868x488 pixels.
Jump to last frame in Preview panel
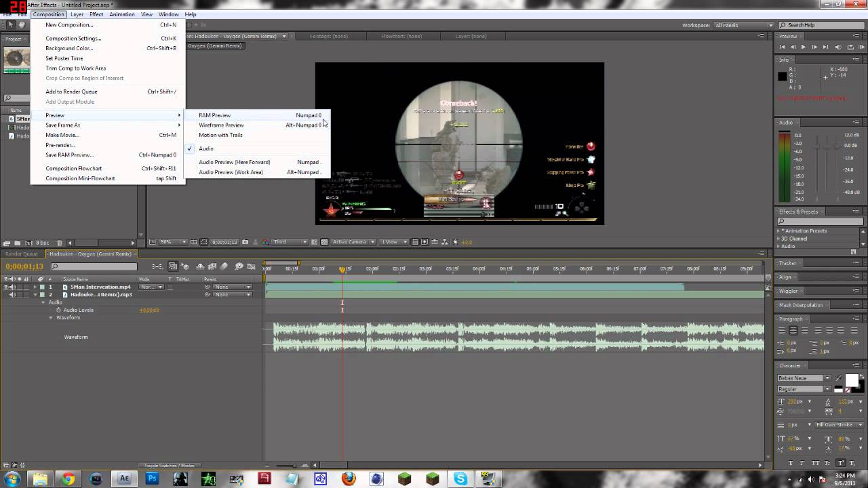click(825, 47)
